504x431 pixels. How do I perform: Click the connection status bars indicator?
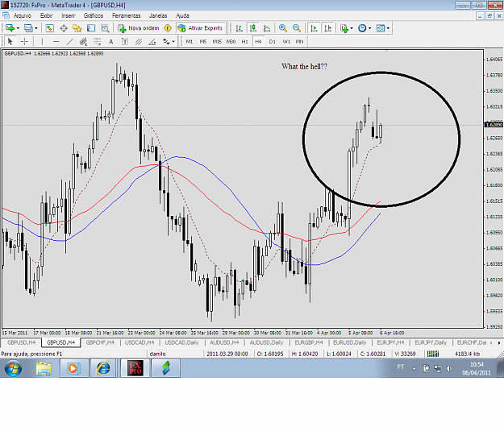(433, 354)
